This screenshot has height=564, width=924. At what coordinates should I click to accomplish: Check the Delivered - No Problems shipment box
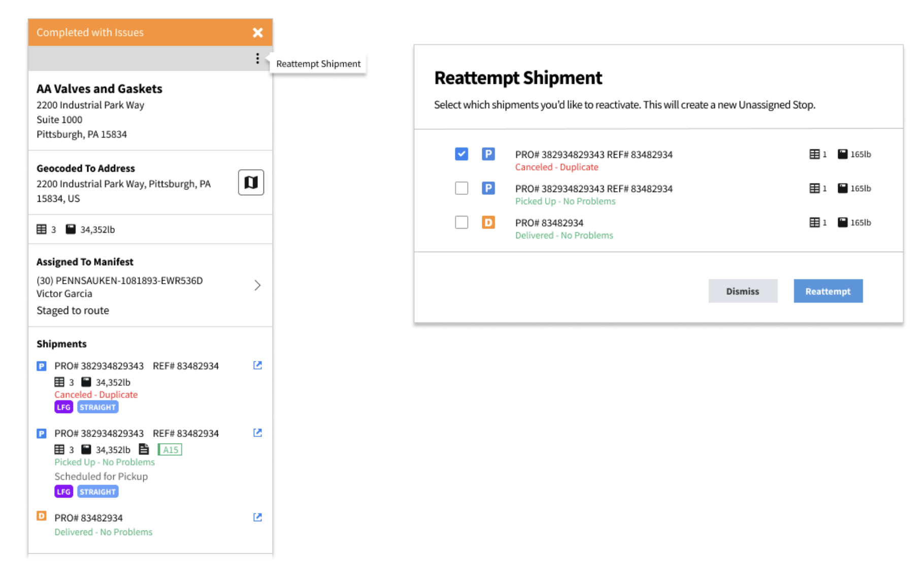coord(461,222)
